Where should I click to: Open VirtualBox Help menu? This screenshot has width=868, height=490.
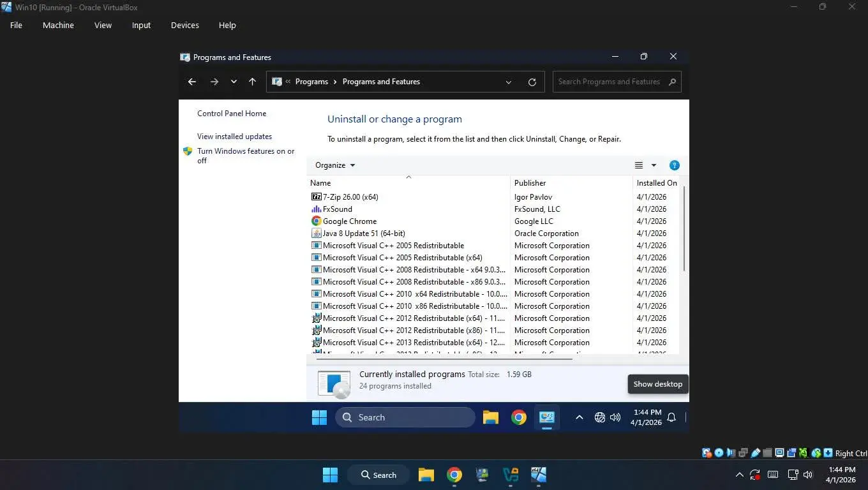coord(227,26)
